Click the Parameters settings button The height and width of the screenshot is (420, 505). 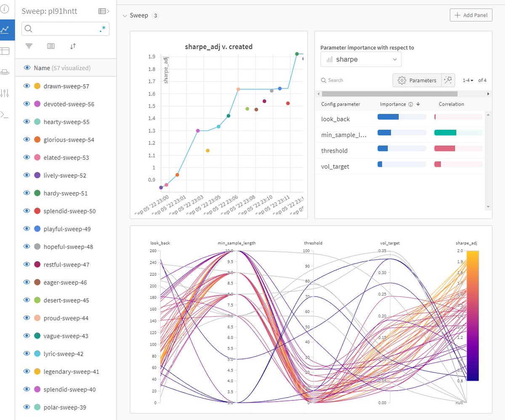(417, 80)
